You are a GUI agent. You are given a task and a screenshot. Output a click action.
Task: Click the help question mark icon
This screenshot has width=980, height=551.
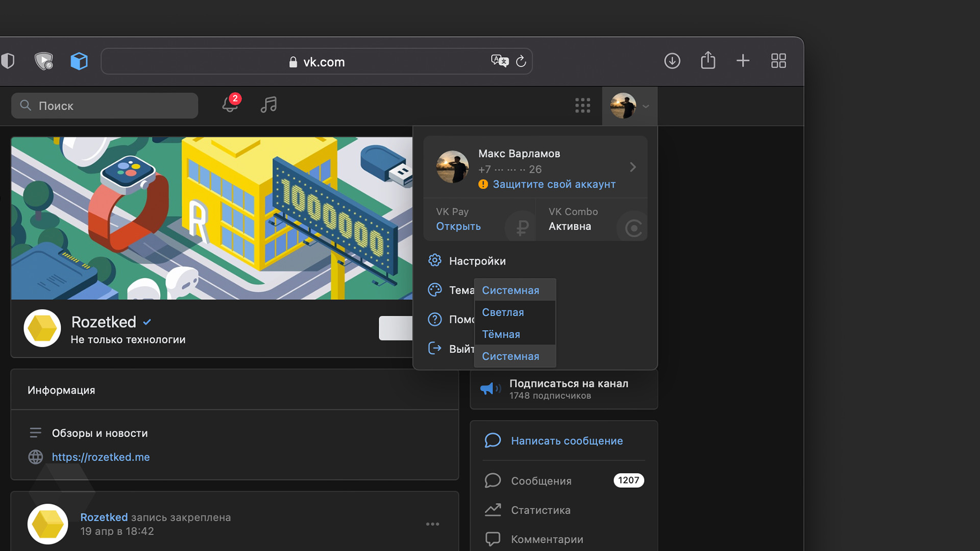point(434,319)
